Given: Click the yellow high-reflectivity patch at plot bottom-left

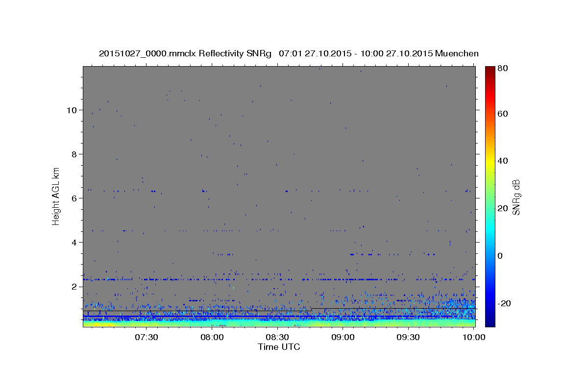Looking at the screenshot, I should 100,324.
